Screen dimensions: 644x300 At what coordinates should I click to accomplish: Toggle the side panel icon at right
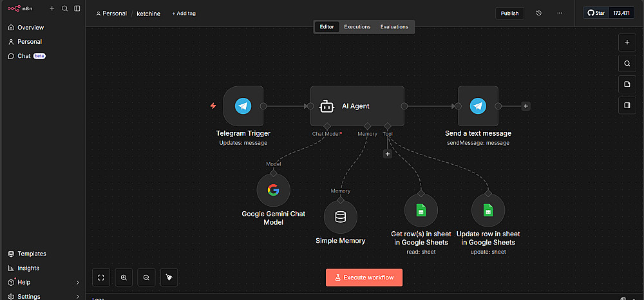click(x=627, y=105)
